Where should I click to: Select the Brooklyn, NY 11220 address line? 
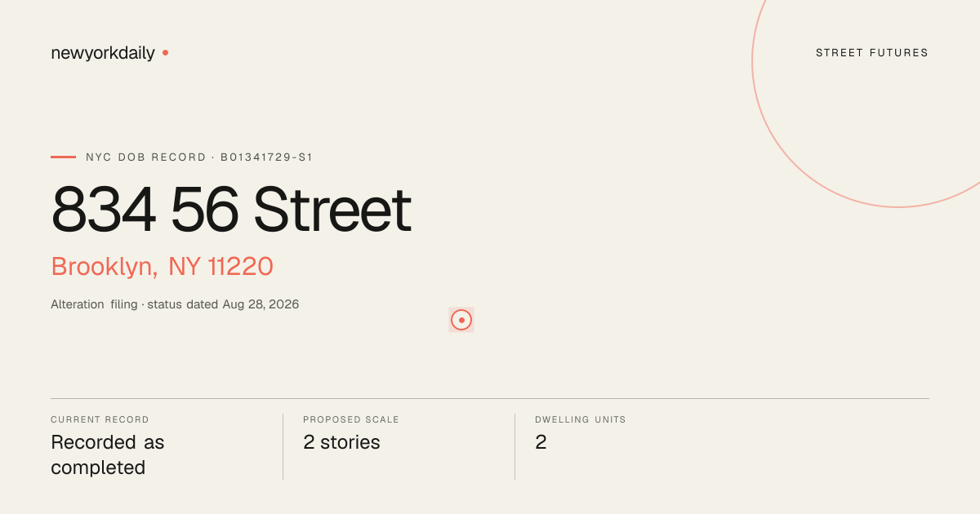162,267
